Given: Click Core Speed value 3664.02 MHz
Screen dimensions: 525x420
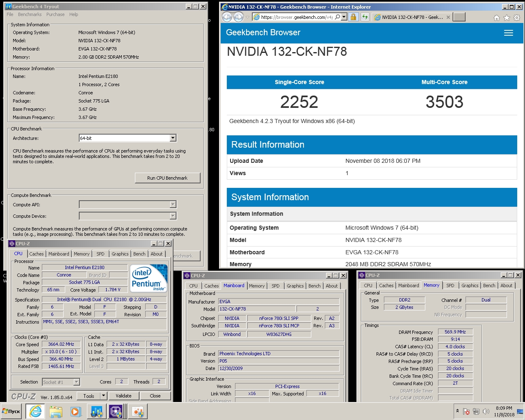Looking at the screenshot, I should [61, 344].
